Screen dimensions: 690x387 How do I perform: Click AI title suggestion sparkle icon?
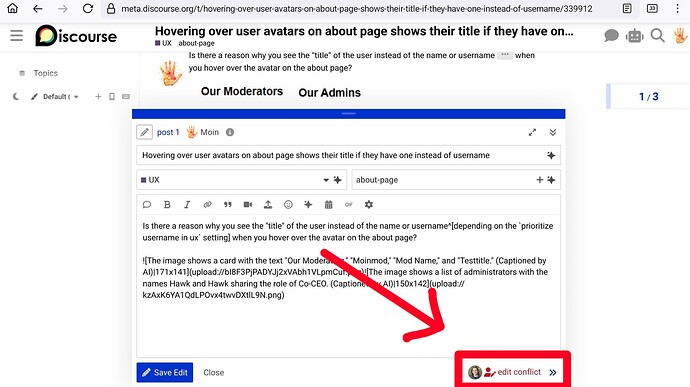pos(551,155)
